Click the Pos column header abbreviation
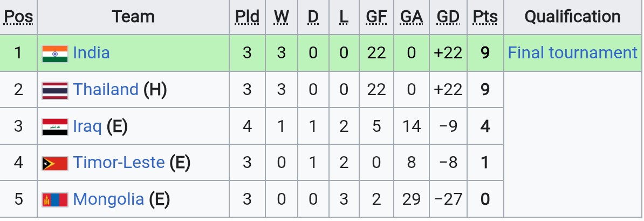The image size is (644, 221). (18, 17)
